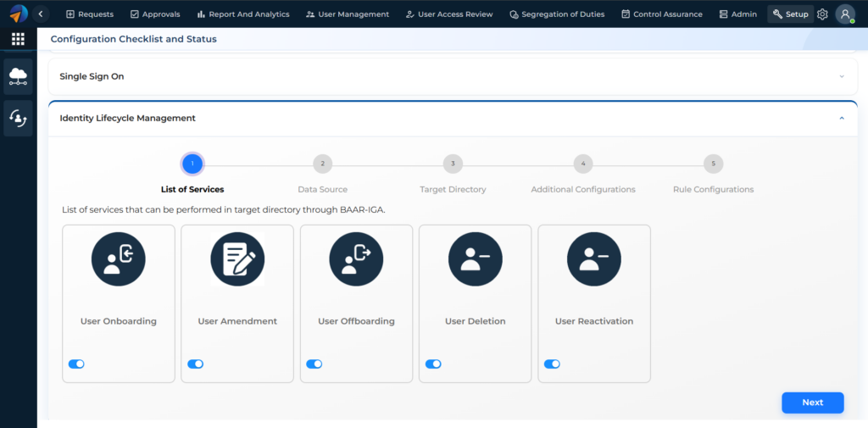
Task: Open Segregation of Duties menu
Action: pos(557,14)
